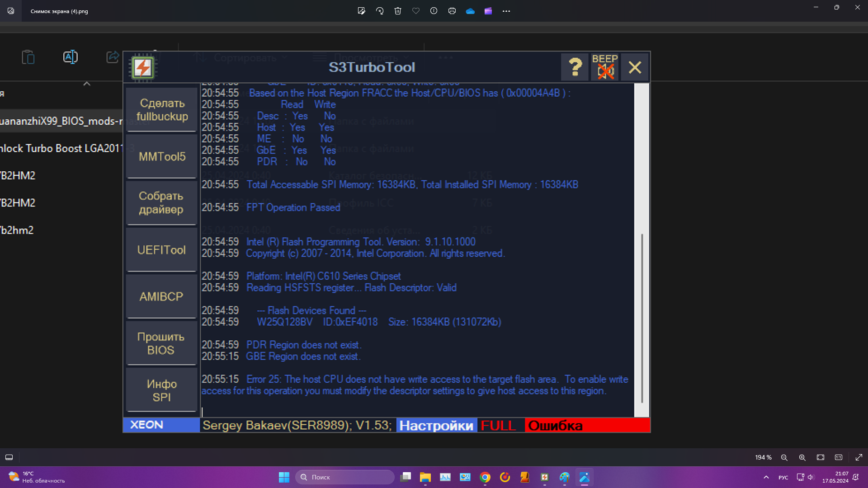Toggle the filmstrip view icon at bottom left

(x=9, y=457)
